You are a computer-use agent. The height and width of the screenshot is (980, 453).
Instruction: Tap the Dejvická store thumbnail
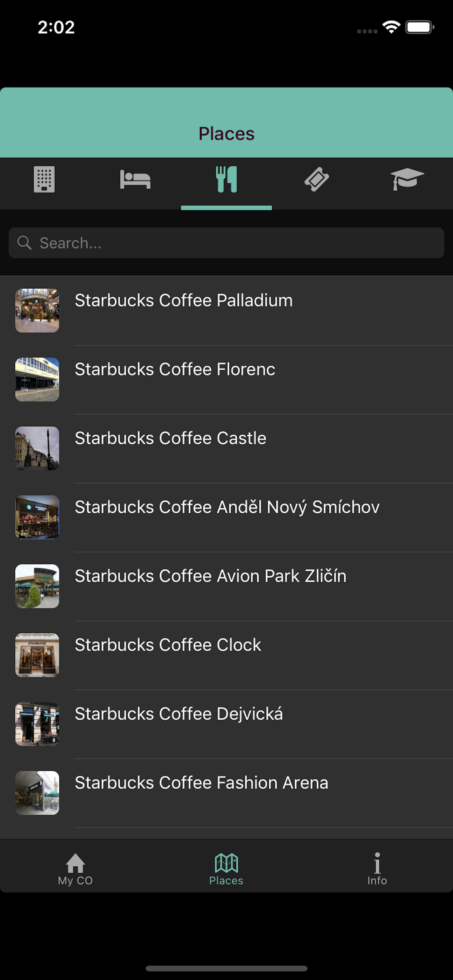pyautogui.click(x=37, y=724)
